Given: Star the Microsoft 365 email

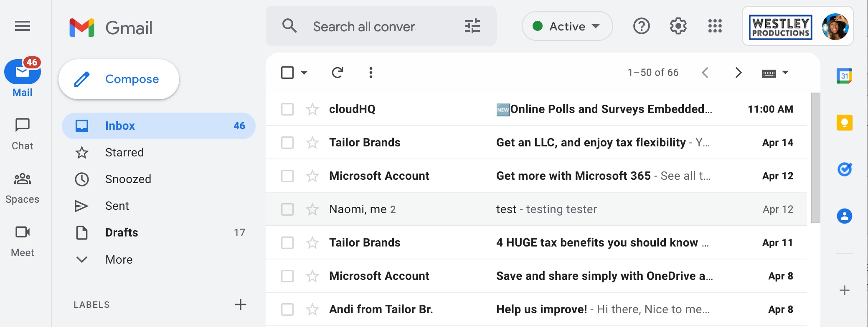Looking at the screenshot, I should coord(312,176).
